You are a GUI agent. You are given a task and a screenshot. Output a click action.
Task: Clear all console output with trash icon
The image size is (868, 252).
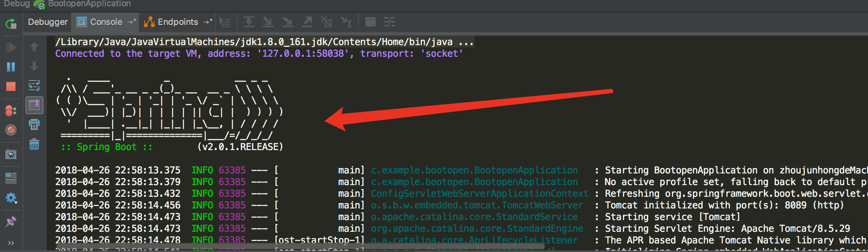pos(34,144)
